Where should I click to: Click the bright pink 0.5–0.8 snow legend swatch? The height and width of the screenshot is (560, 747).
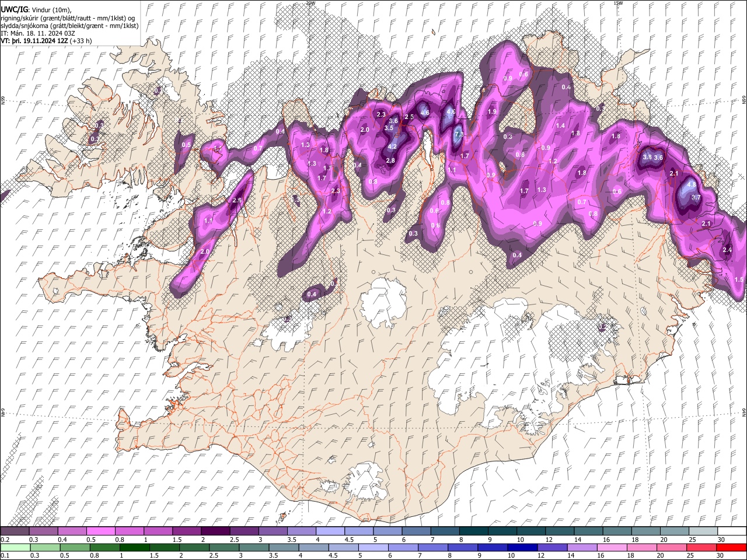[x=100, y=531]
